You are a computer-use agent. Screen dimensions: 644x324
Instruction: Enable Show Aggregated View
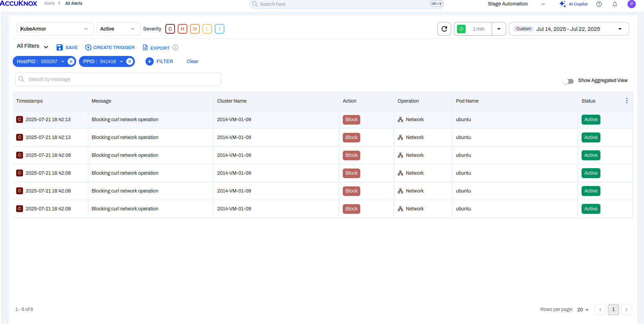pos(568,81)
